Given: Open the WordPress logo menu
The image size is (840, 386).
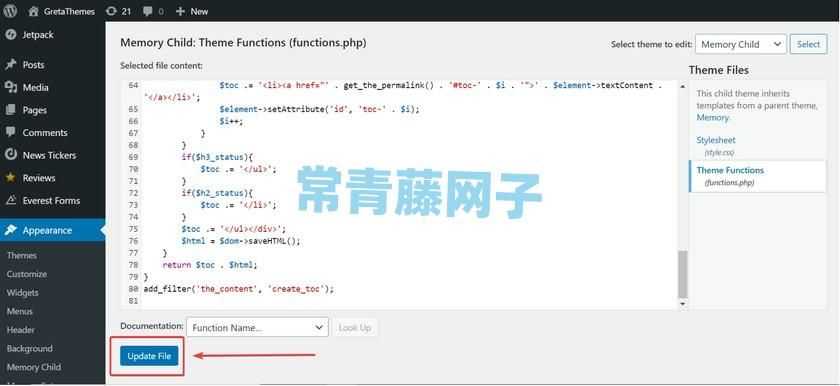Looking at the screenshot, I should point(10,11).
